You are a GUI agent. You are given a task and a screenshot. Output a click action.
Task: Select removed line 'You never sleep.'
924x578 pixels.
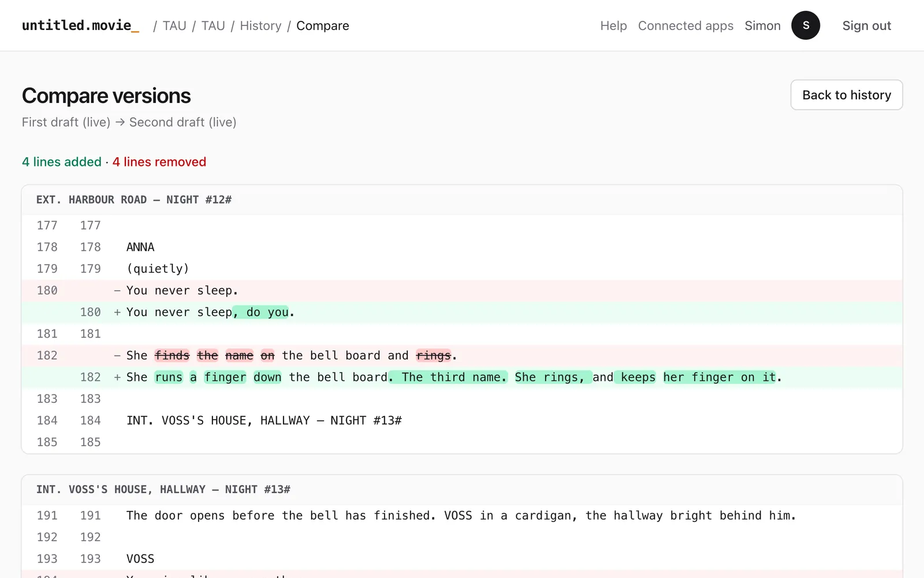tap(462, 291)
